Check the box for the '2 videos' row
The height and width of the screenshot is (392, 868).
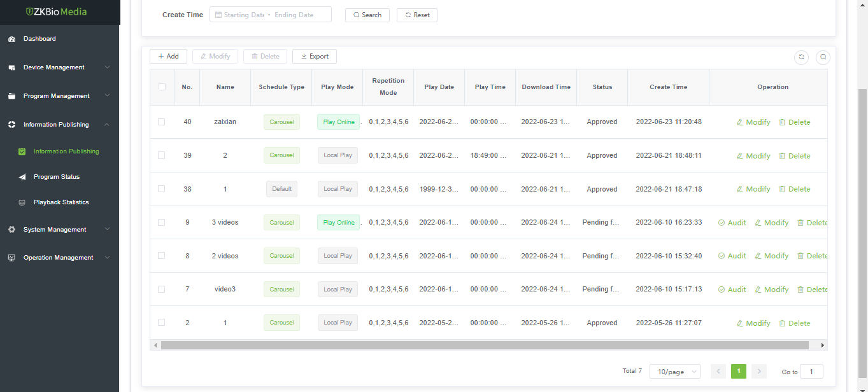point(162,256)
